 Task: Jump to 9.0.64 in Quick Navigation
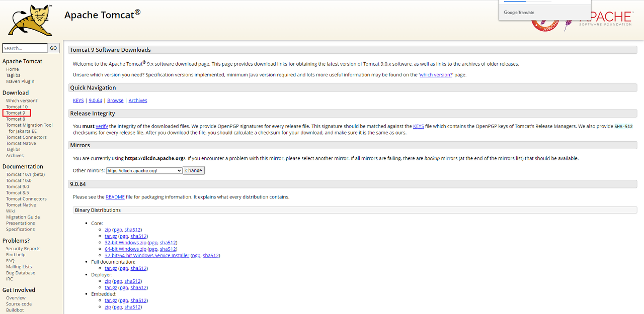coord(96,100)
